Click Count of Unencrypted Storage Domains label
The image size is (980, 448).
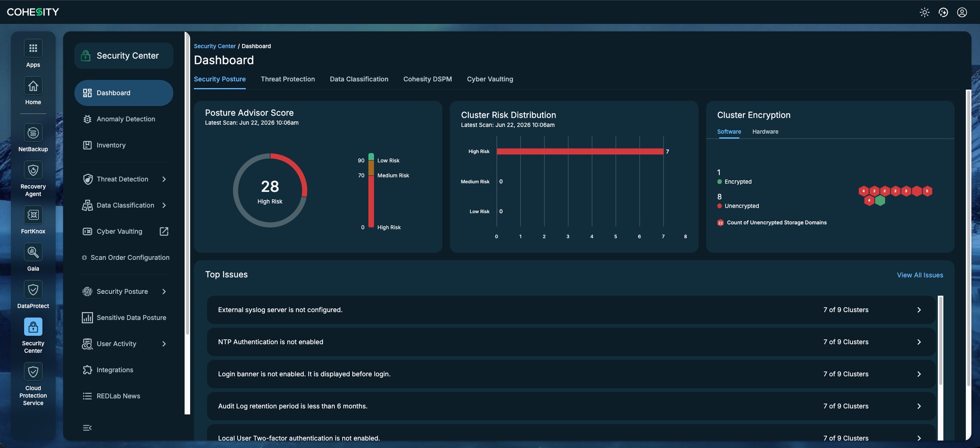click(776, 223)
